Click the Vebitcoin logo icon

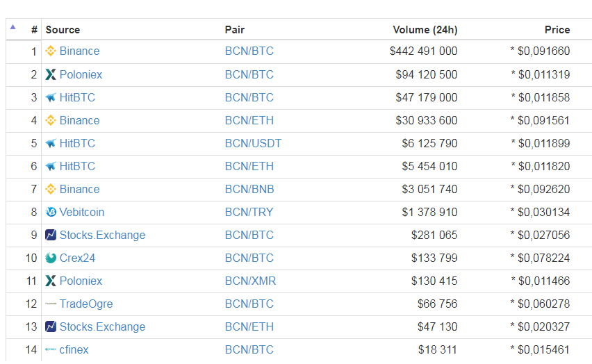coord(51,212)
